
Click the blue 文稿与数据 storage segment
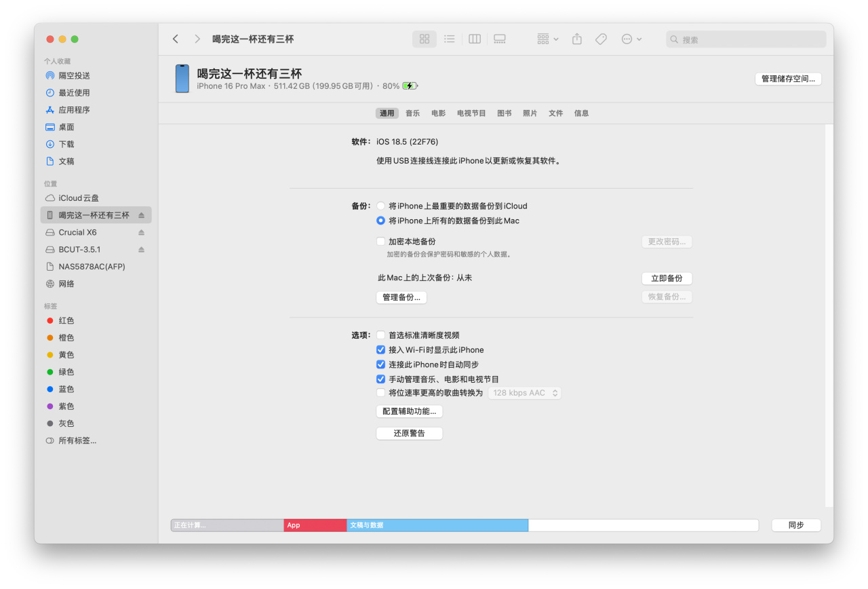pos(437,525)
